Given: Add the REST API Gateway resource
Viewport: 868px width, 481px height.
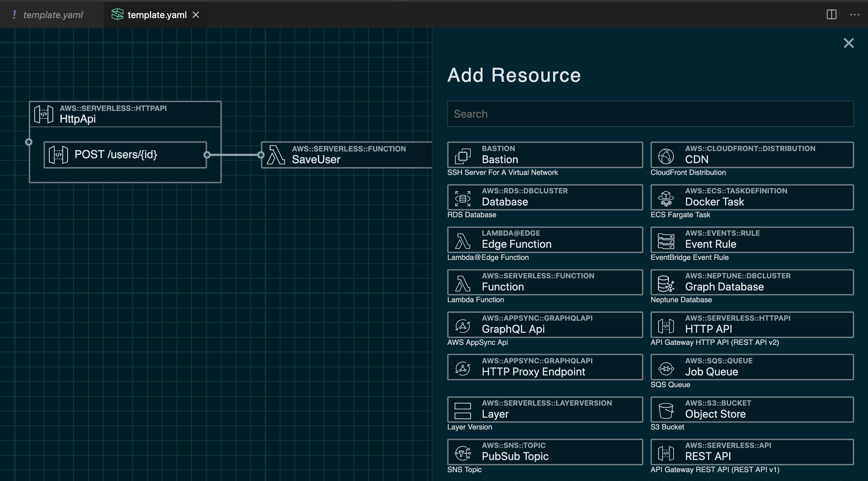Looking at the screenshot, I should click(x=751, y=451).
